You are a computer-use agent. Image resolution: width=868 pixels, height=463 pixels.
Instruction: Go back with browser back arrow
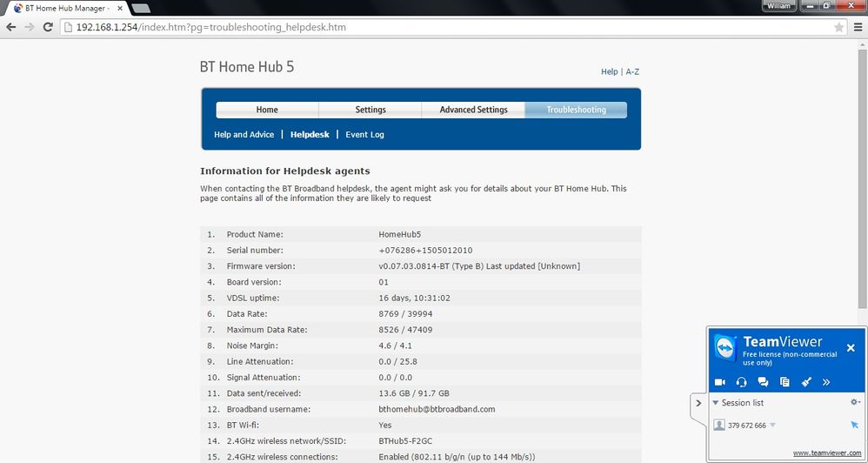[x=11, y=27]
